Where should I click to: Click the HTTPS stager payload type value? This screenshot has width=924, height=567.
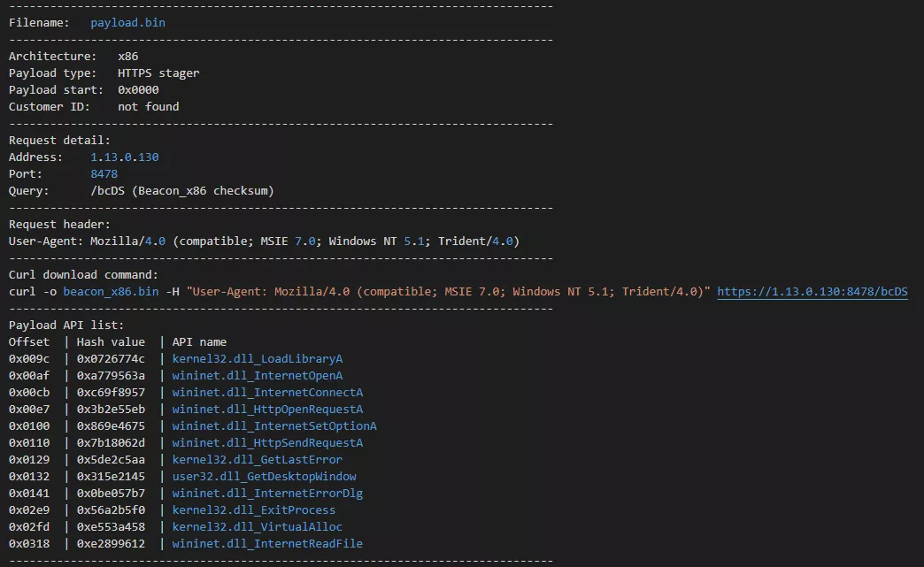coord(158,73)
